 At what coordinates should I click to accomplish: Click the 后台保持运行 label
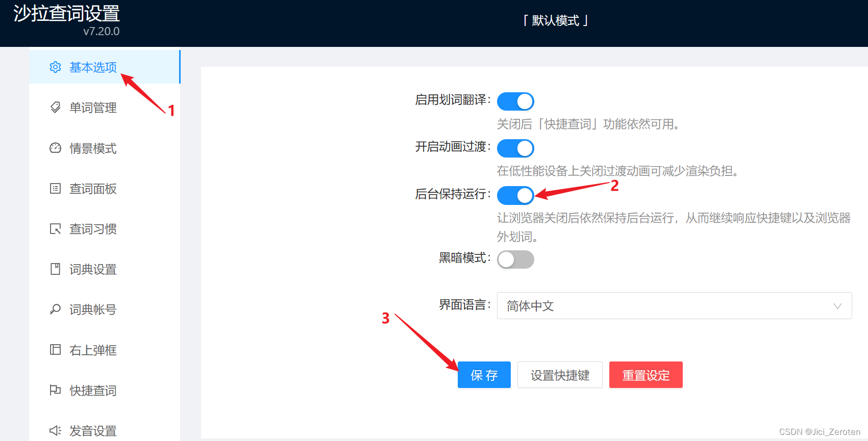pos(453,194)
